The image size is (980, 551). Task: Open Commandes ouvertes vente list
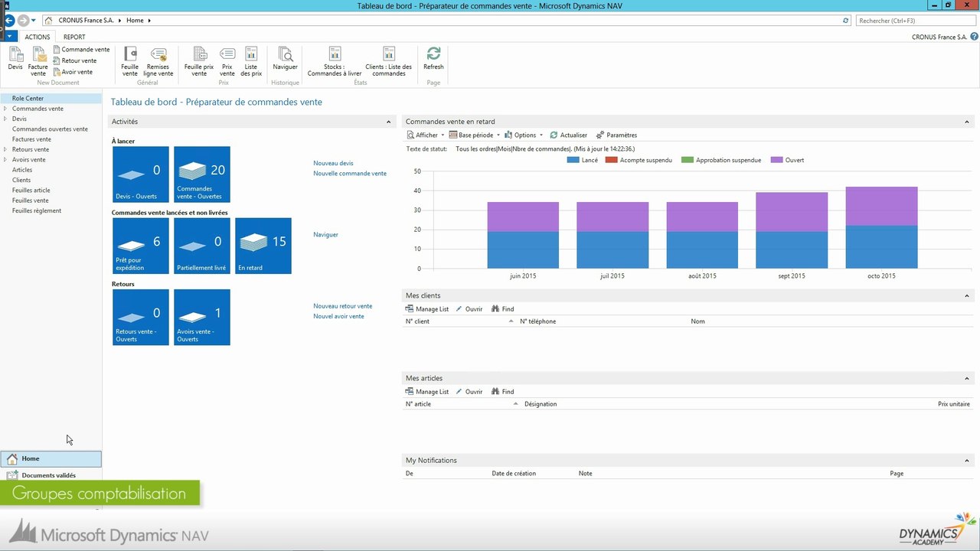coord(50,129)
